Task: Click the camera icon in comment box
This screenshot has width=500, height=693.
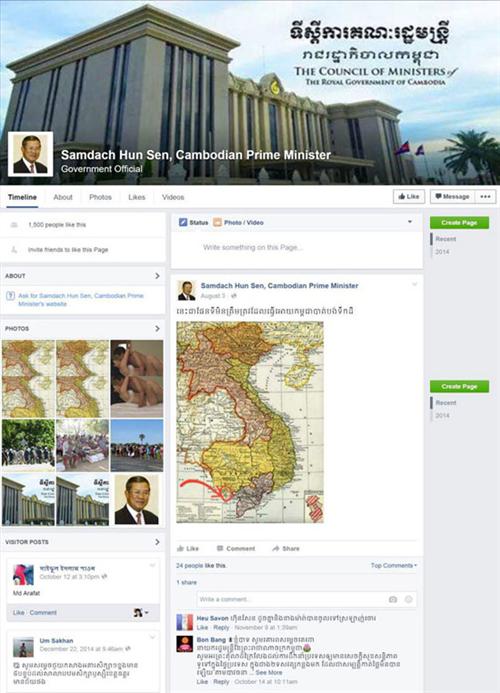Action: point(393,599)
